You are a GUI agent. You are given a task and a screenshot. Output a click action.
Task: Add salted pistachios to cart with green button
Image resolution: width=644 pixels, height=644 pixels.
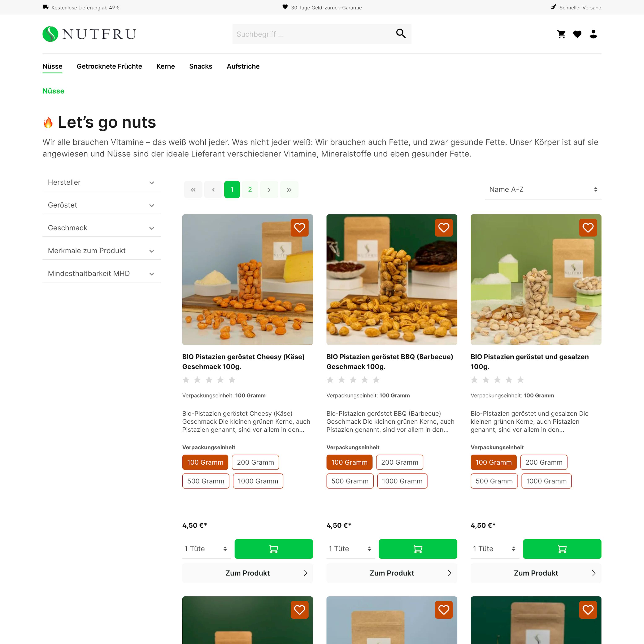(562, 549)
